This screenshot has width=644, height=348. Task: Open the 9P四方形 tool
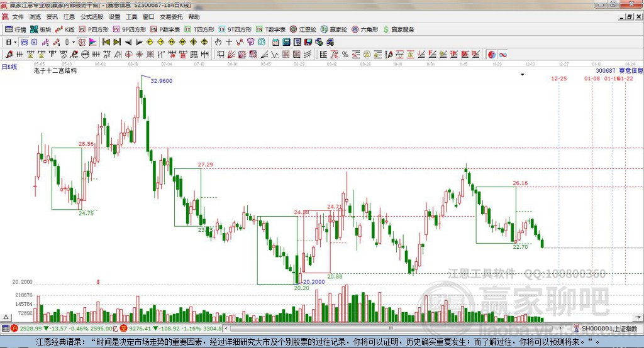pos(130,30)
